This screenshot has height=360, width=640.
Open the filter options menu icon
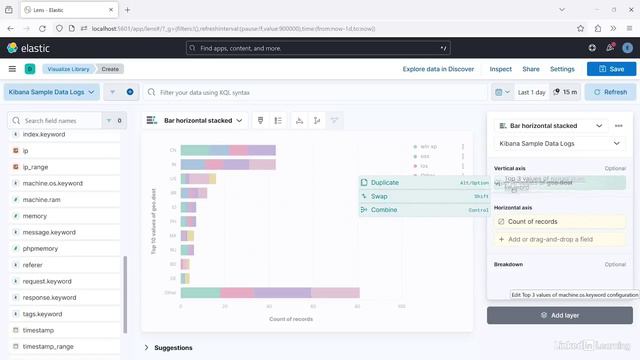(112, 92)
